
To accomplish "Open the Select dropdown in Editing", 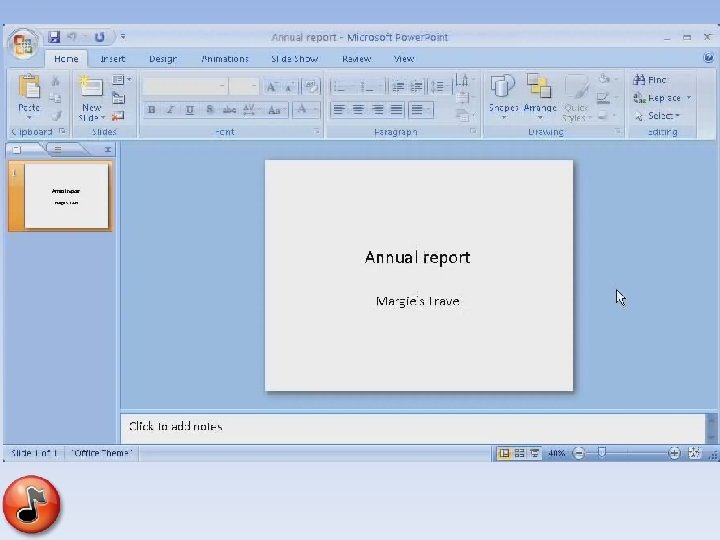I will tap(657, 116).
